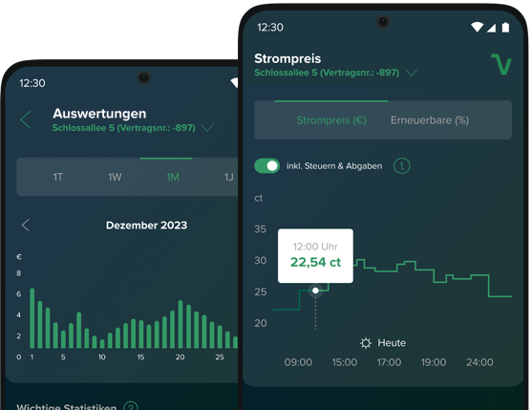Tap the battery icon in status bar

(505, 27)
